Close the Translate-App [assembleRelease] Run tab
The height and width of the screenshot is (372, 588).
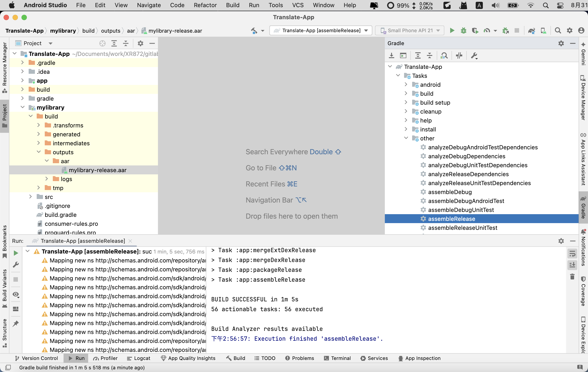(130, 241)
